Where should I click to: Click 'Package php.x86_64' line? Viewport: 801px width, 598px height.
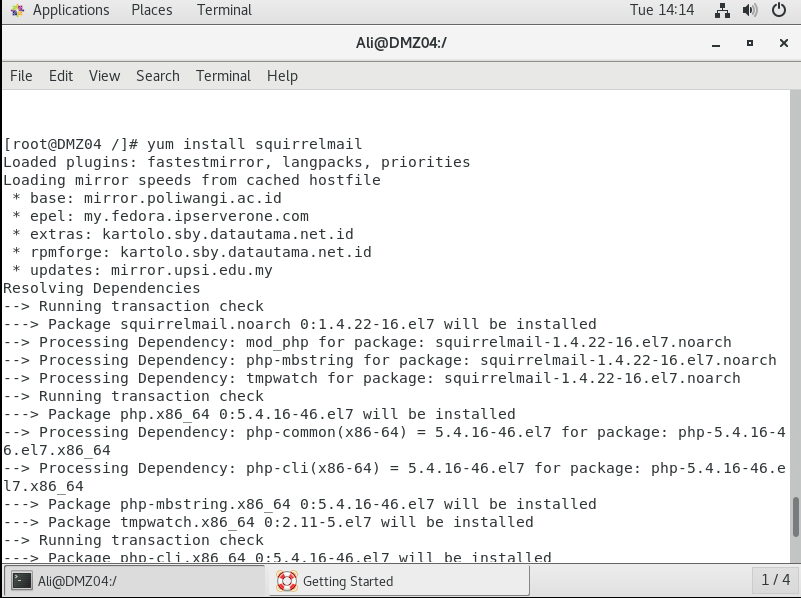click(259, 414)
